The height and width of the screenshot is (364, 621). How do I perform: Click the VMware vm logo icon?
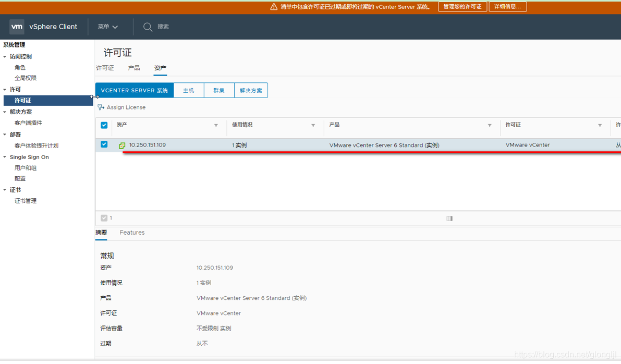point(17,27)
